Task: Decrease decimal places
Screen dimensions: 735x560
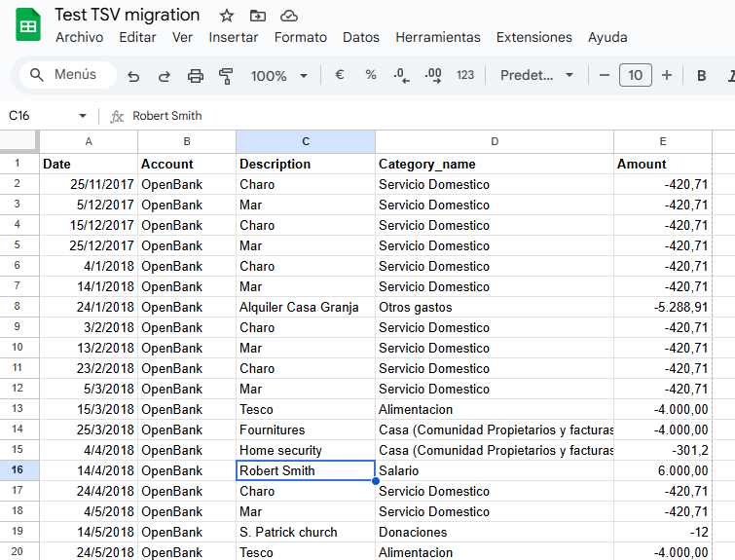Action: (x=401, y=75)
